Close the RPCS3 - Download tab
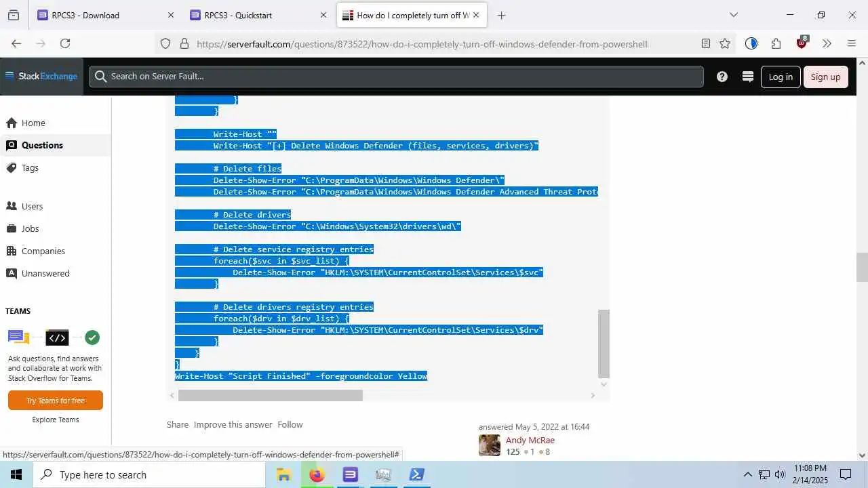868x488 pixels. (x=171, y=15)
